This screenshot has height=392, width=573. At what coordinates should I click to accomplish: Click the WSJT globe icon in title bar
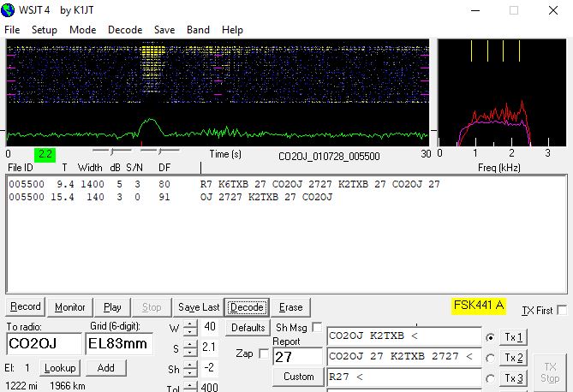tap(9, 10)
